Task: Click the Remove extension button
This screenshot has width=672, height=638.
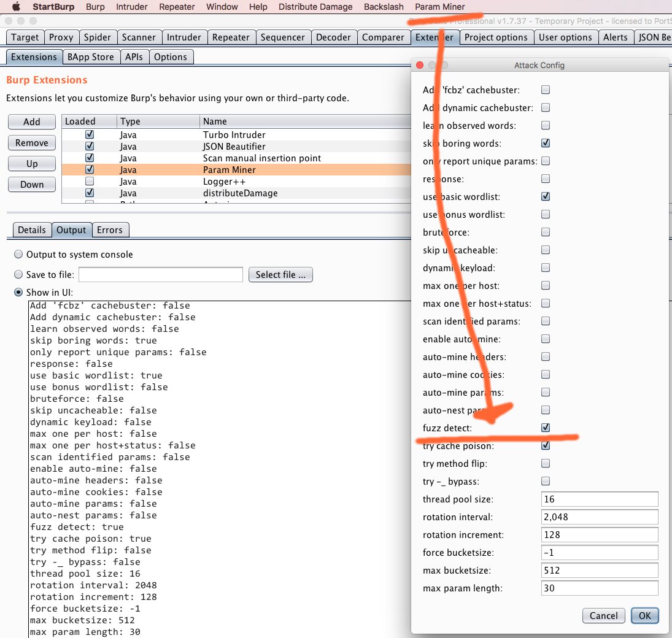Action: pos(32,143)
